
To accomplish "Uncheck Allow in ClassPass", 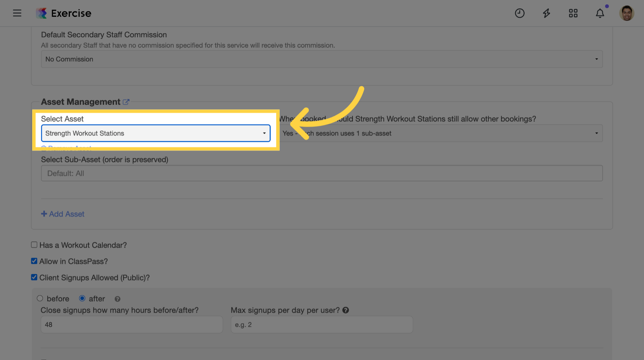I will click(x=34, y=261).
